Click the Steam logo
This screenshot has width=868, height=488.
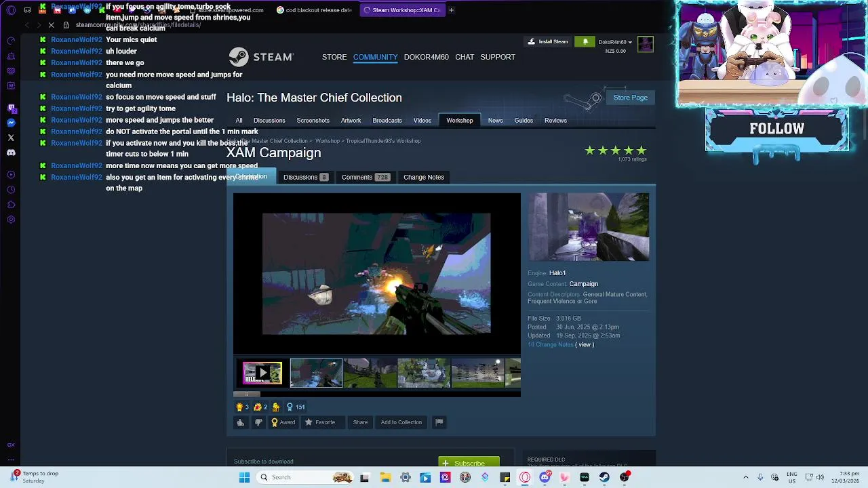[x=261, y=57]
